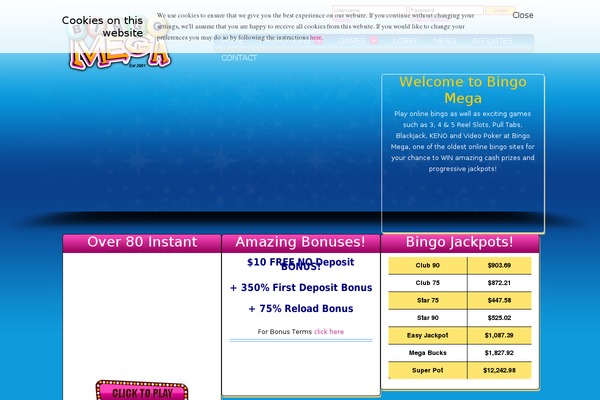Click the $1,087.39 jackpot value
The width and height of the screenshot is (600, 400).
(x=499, y=335)
